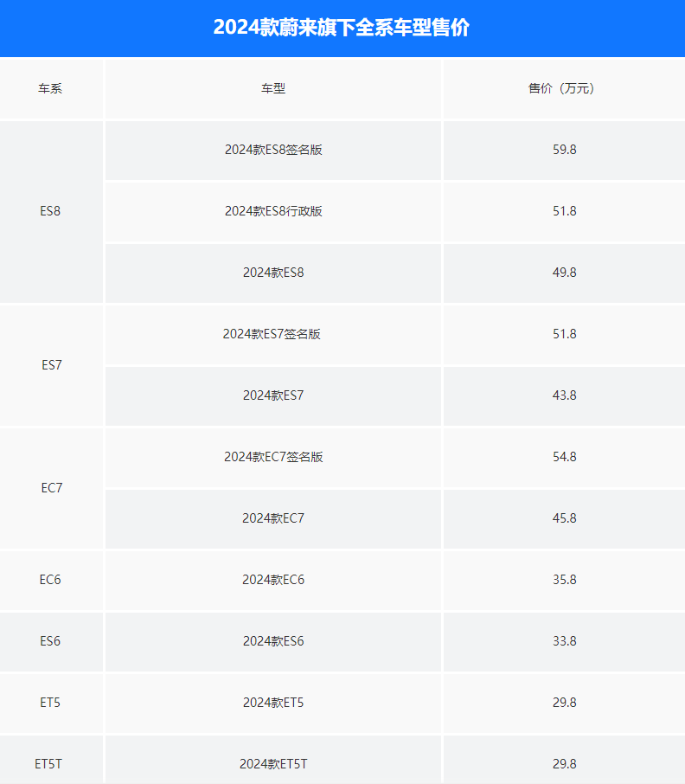Click the ES6 series cell
This screenshot has width=685, height=784.
click(x=50, y=641)
